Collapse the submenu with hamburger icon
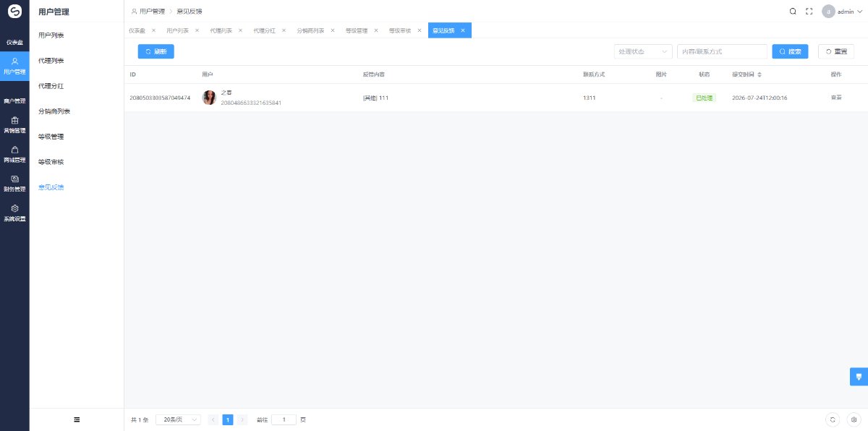The height and width of the screenshot is (431, 868). (77, 419)
